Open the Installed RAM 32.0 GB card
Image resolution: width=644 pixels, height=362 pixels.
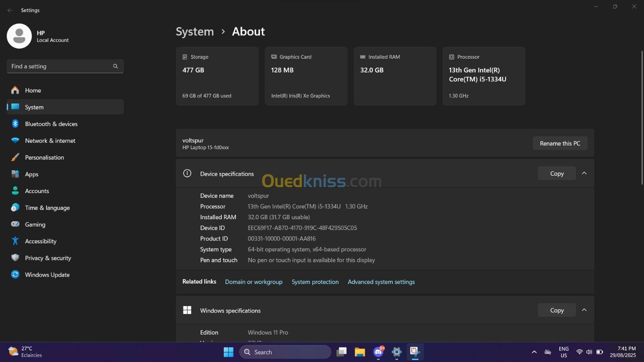pos(395,76)
